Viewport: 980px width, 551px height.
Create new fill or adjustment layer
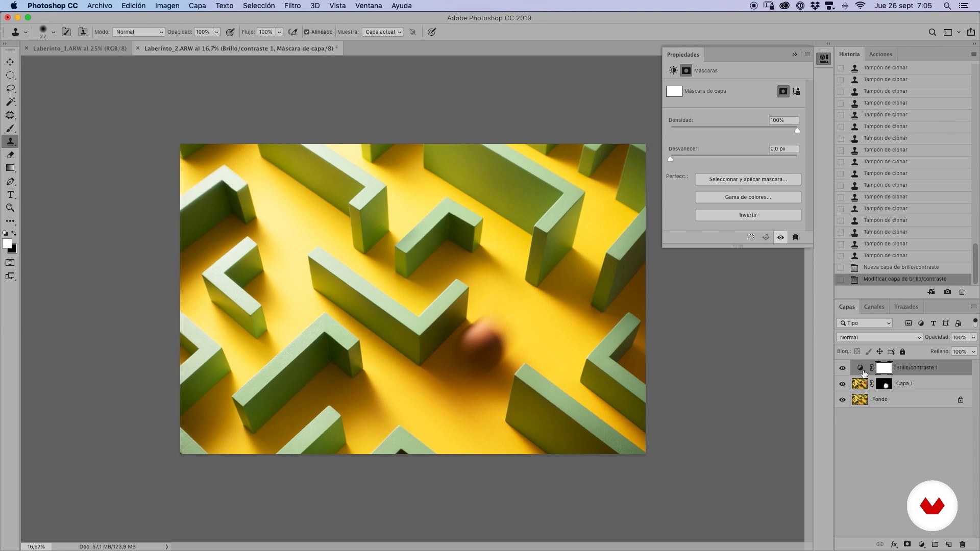pyautogui.click(x=922, y=544)
